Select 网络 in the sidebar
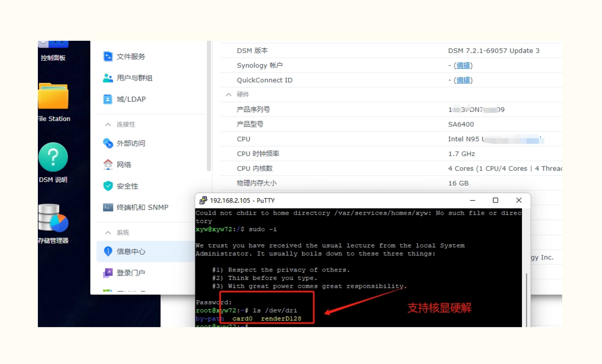602x364 pixels. [124, 165]
